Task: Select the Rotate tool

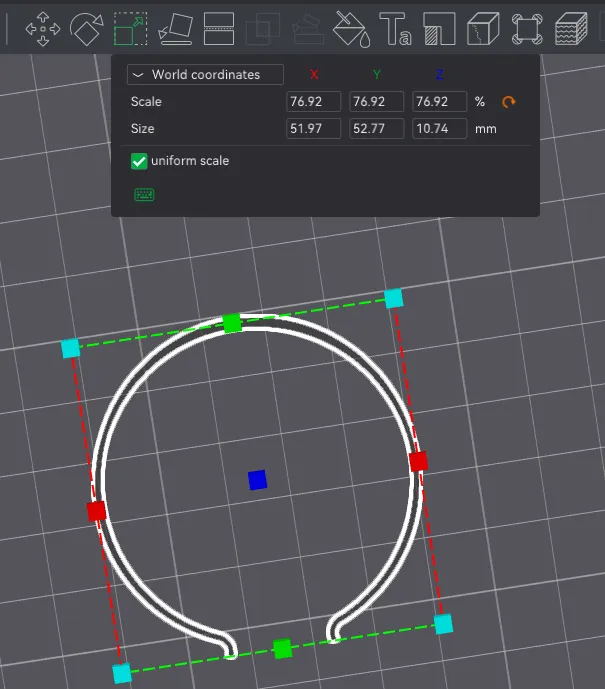Action: pyautogui.click(x=87, y=28)
